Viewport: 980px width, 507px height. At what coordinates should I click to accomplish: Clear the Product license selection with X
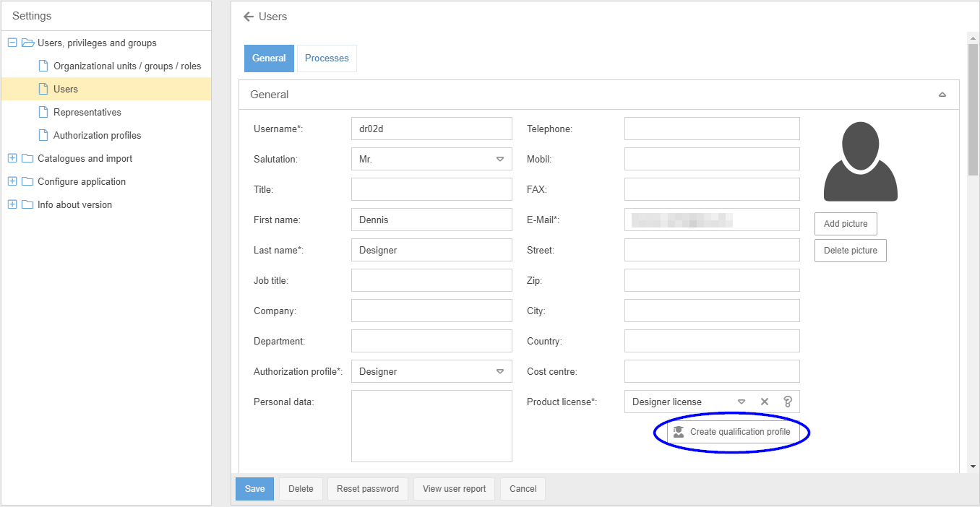tap(765, 402)
